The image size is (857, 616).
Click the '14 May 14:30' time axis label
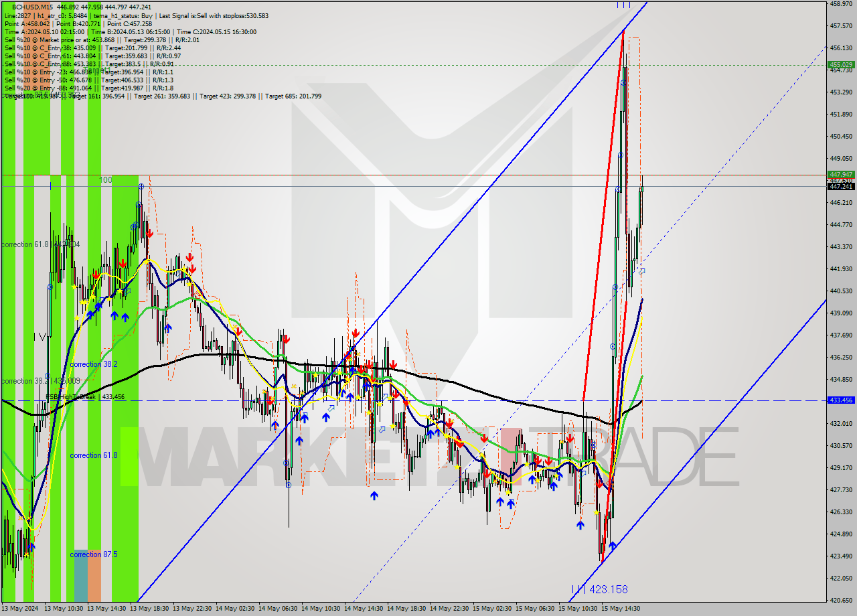coord(363,609)
